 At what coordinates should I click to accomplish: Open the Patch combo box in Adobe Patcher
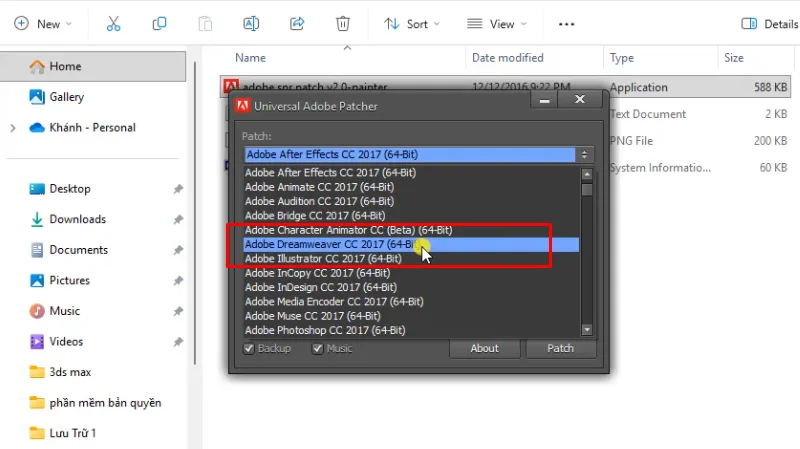click(x=418, y=155)
